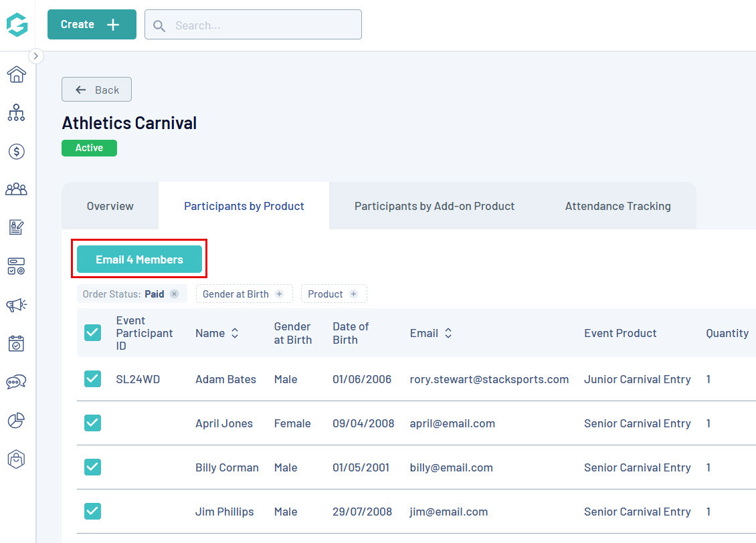
Task: Go Back to previous page
Action: click(x=96, y=90)
